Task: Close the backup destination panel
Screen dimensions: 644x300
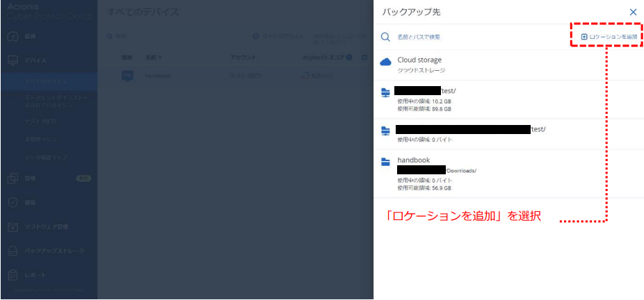Action: click(633, 12)
